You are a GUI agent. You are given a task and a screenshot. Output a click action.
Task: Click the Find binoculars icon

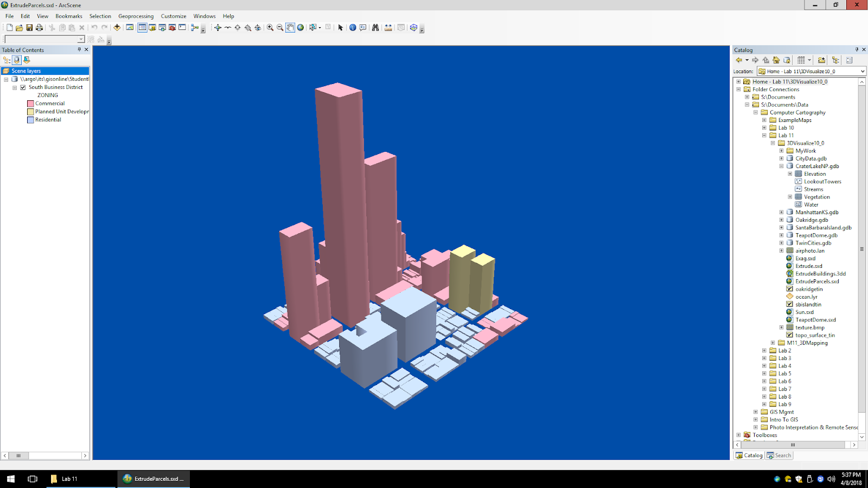coord(375,27)
